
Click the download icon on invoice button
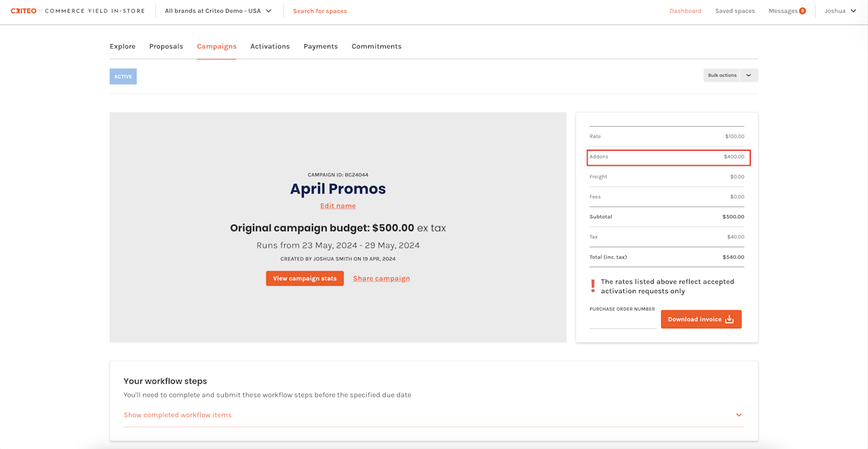pyautogui.click(x=730, y=319)
